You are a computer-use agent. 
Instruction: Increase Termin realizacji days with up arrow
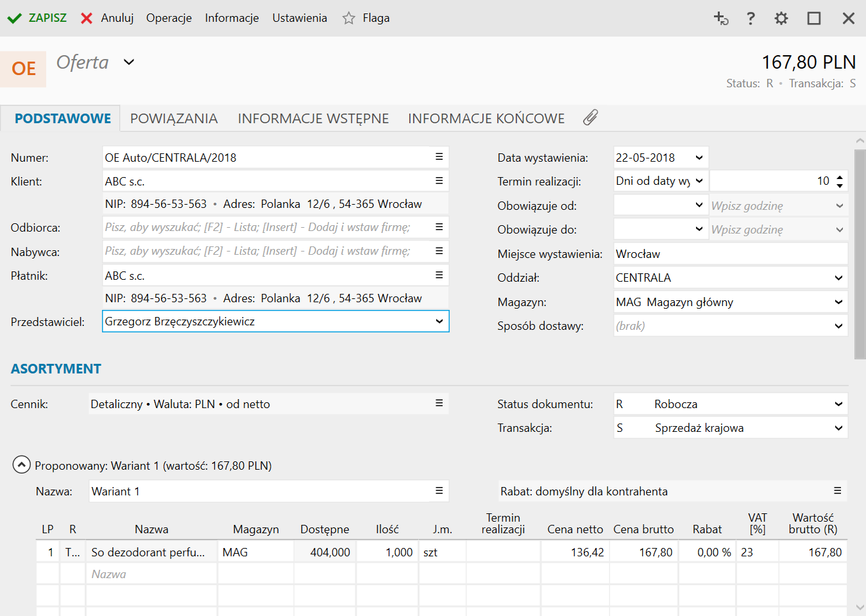(x=840, y=176)
